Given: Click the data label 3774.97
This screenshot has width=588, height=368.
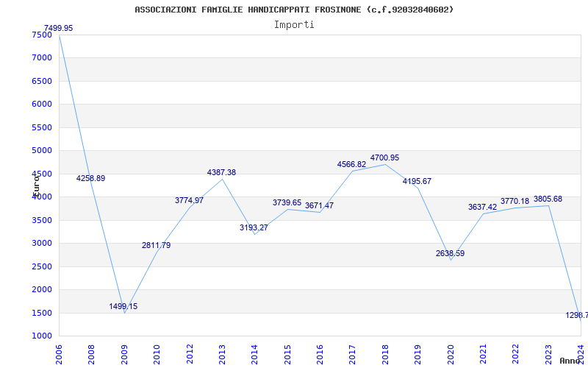Looking at the screenshot, I should click(x=190, y=200).
